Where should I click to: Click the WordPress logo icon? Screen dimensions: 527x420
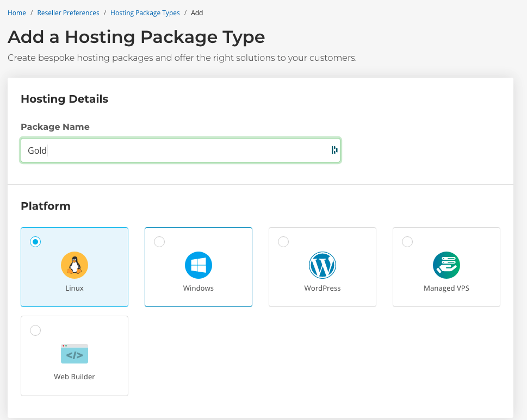point(323,265)
